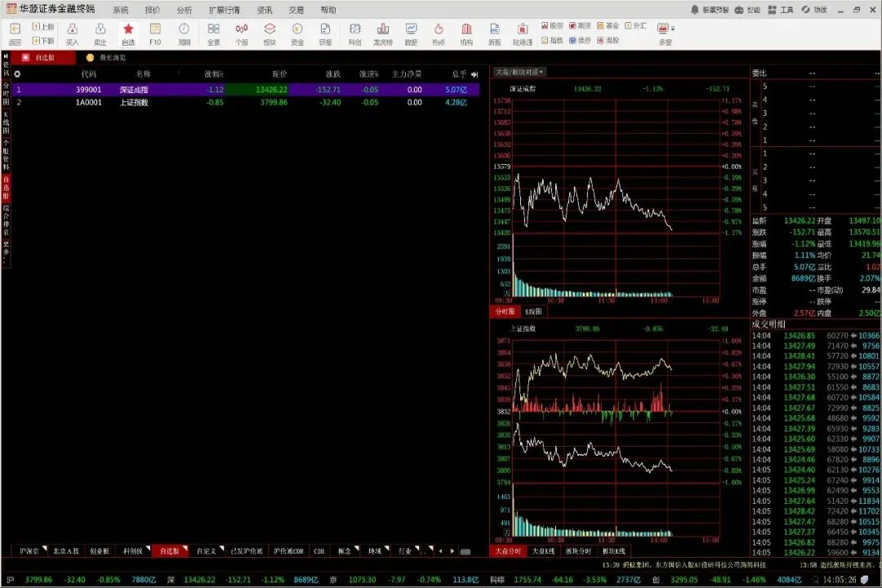Click the 下翻 page-down toolbar button
The width and height of the screenshot is (882, 588).
point(42,41)
